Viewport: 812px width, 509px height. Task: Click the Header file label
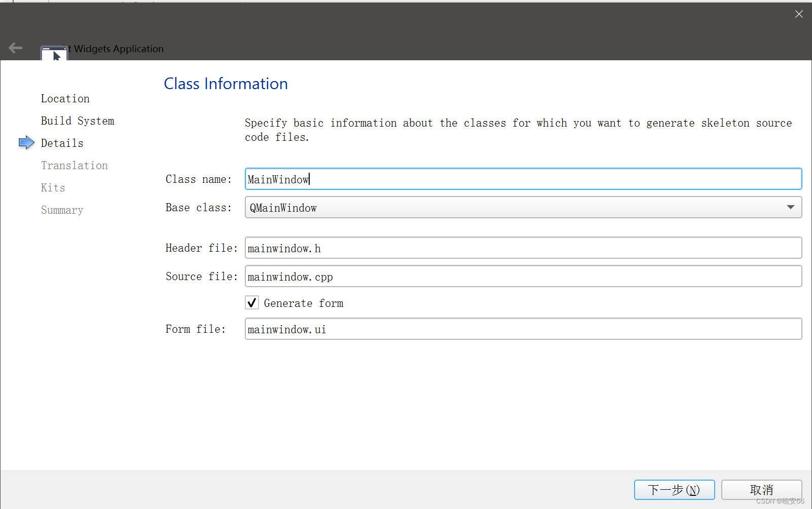click(x=202, y=248)
